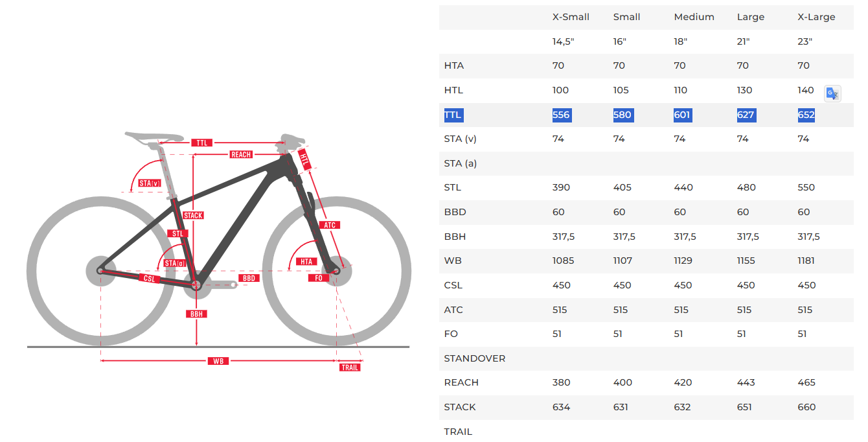Viewport: 868px width, 442px height.
Task: Select the Medium column header
Action: coord(694,17)
